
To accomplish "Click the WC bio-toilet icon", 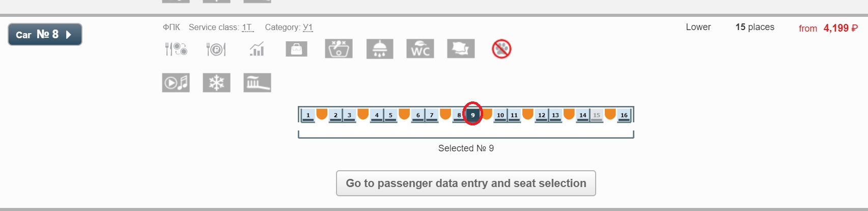I will pyautogui.click(x=420, y=49).
